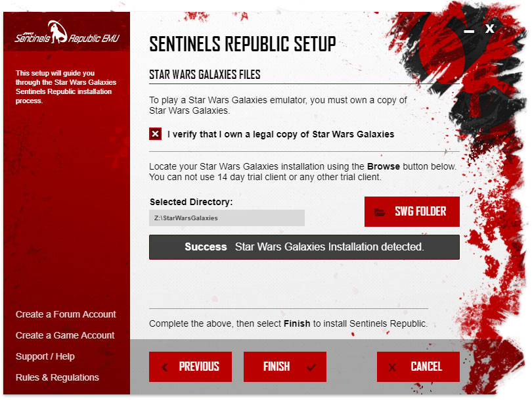
Task: Uncheck the legal copy verification checkbox
Action: click(x=155, y=134)
